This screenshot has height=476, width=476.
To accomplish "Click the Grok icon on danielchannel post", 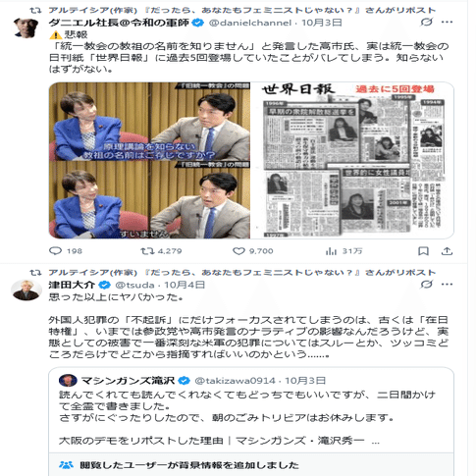I will click(x=427, y=23).
